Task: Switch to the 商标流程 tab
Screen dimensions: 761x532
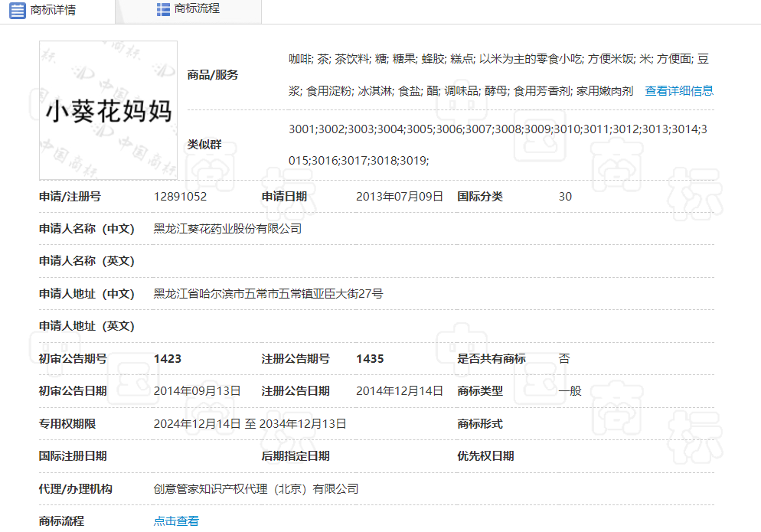Action: (189, 11)
